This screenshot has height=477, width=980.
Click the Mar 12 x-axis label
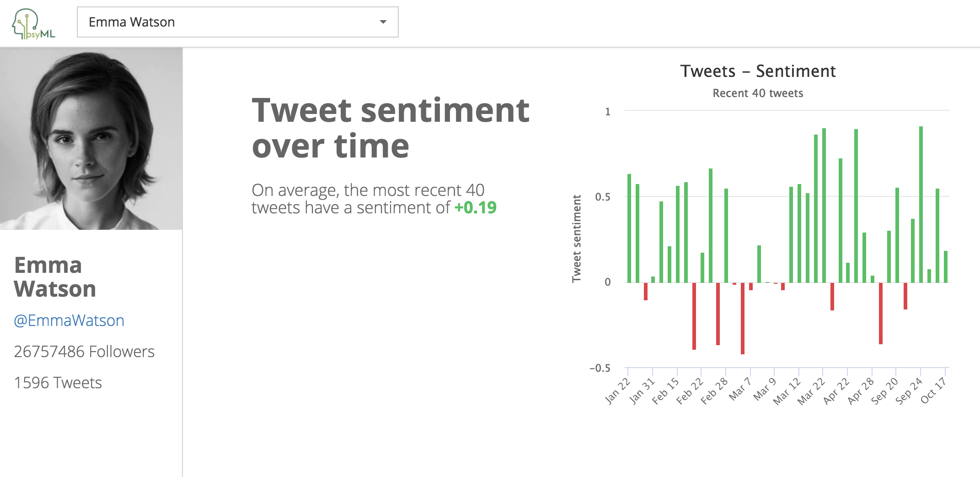pos(787,391)
